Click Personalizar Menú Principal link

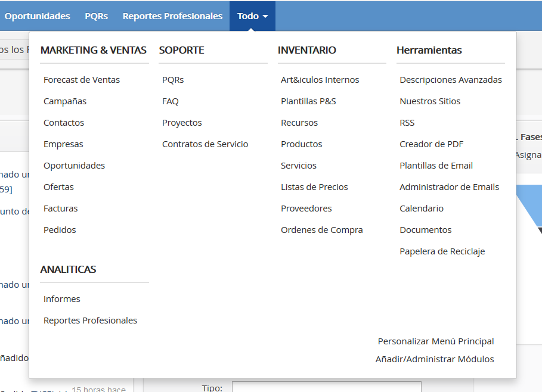[x=435, y=341]
